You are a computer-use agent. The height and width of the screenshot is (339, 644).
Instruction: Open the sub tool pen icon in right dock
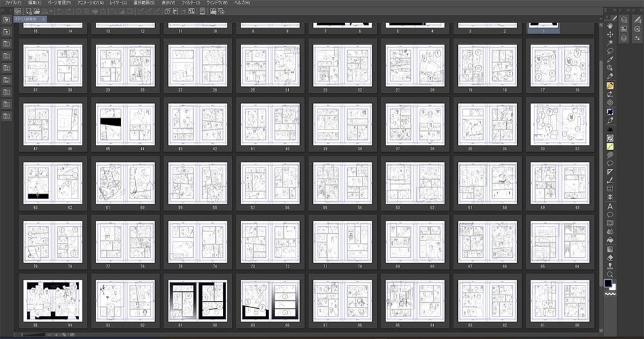pos(637,19)
